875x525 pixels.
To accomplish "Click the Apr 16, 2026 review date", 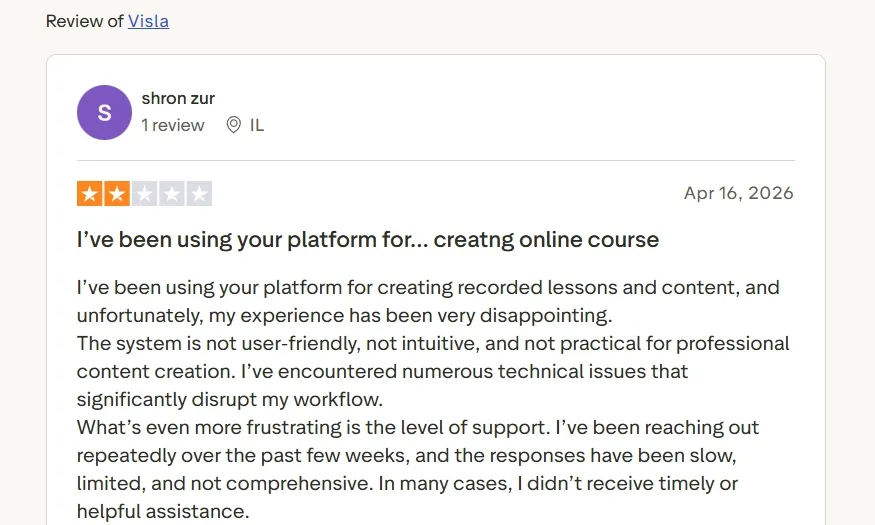I will pyautogui.click(x=739, y=193).
